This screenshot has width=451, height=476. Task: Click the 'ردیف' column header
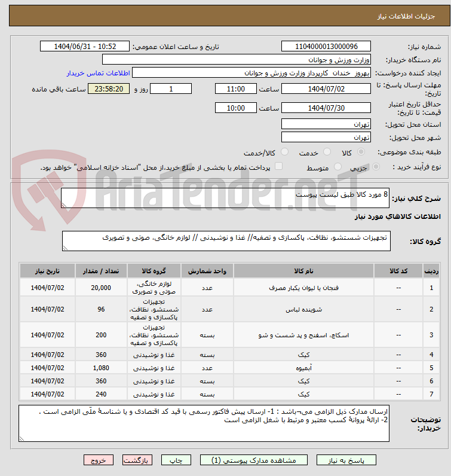click(x=431, y=271)
